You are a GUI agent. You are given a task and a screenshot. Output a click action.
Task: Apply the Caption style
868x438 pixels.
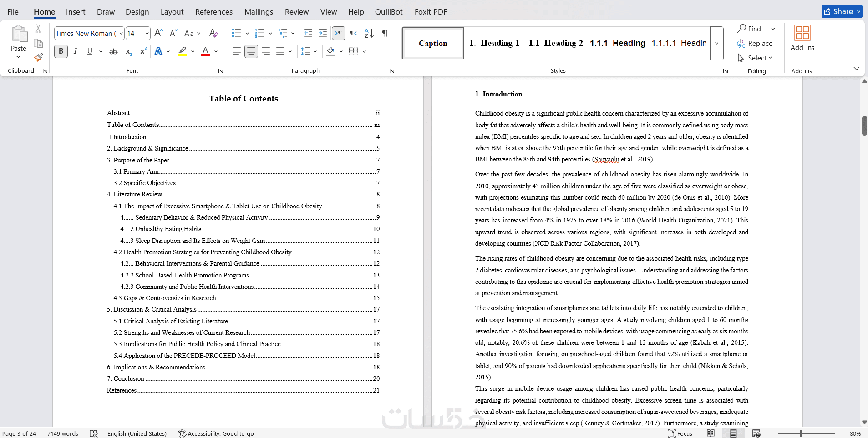[x=433, y=43]
